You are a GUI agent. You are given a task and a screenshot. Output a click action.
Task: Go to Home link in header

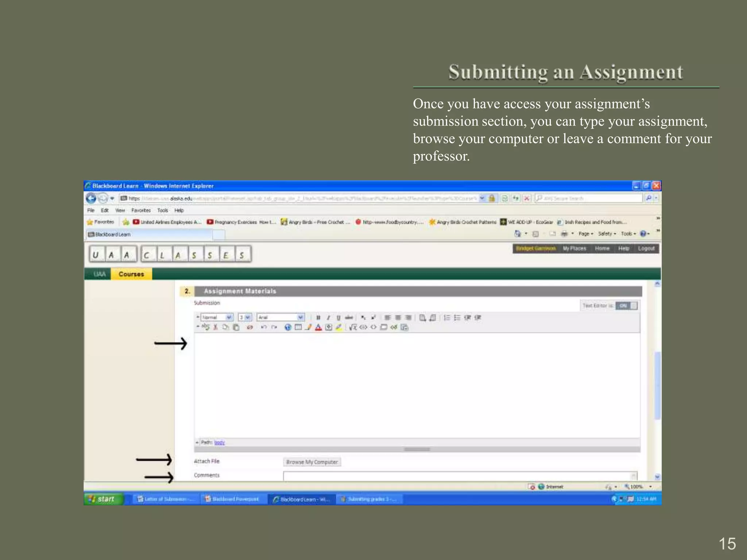coord(602,248)
